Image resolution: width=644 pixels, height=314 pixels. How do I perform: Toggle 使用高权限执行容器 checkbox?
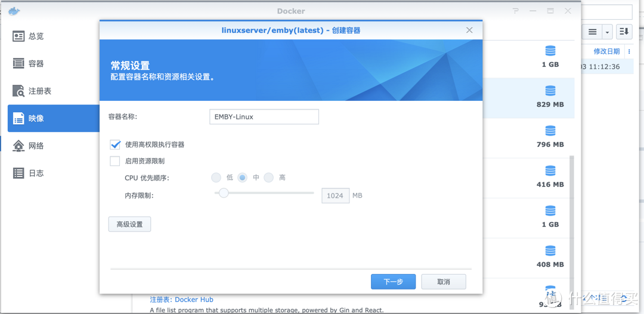point(115,144)
